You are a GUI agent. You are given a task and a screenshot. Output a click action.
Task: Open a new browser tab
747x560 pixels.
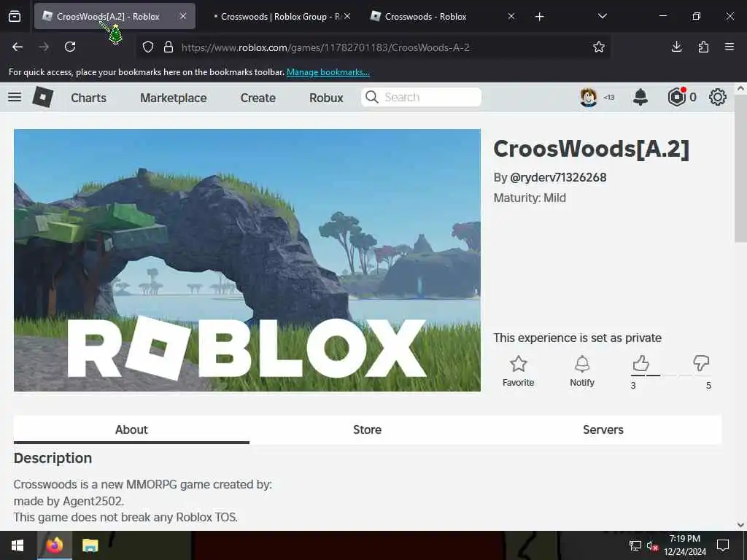click(539, 17)
